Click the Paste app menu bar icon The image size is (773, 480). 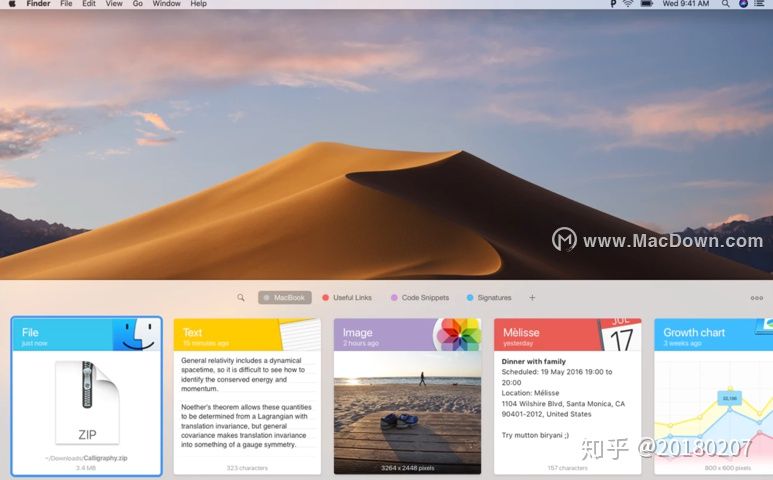[612, 4]
